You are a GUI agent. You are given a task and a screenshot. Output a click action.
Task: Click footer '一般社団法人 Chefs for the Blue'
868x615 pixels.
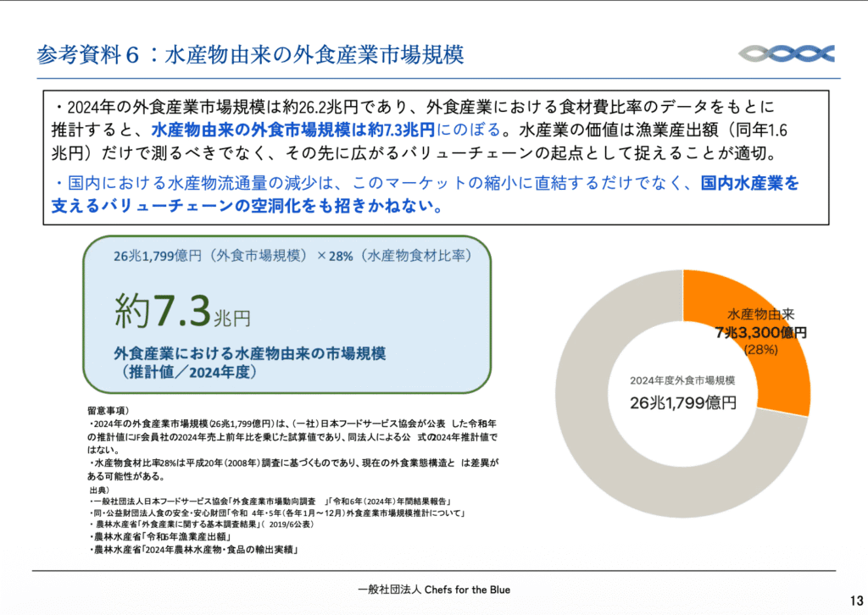point(434,590)
